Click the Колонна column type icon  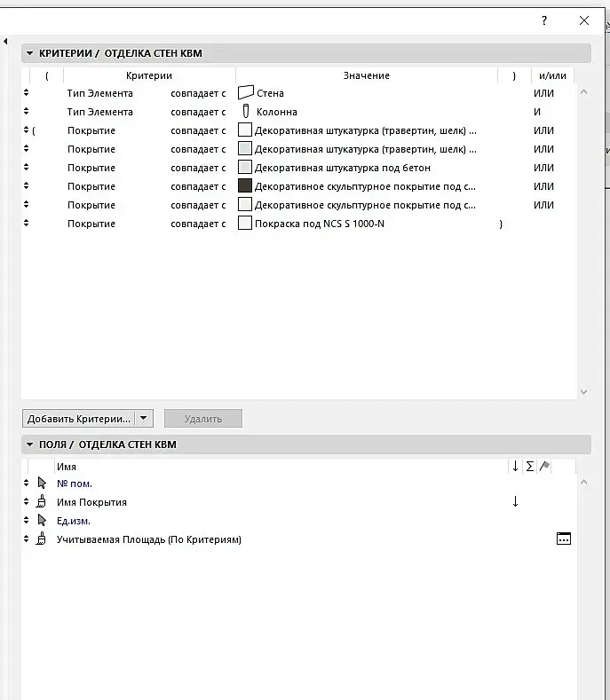coord(246,111)
